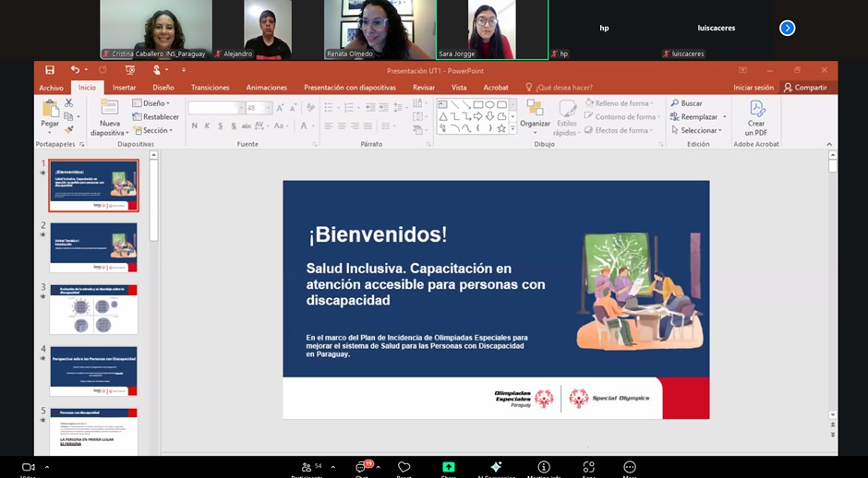Screen dimensions: 868x478
Task: Click the Compartir button
Action: pyautogui.click(x=805, y=88)
